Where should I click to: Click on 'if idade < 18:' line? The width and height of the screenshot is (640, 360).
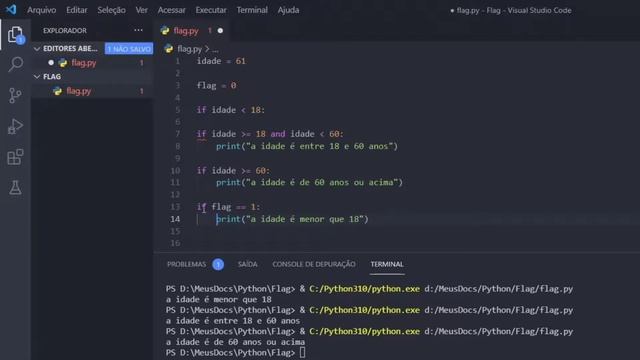231,110
